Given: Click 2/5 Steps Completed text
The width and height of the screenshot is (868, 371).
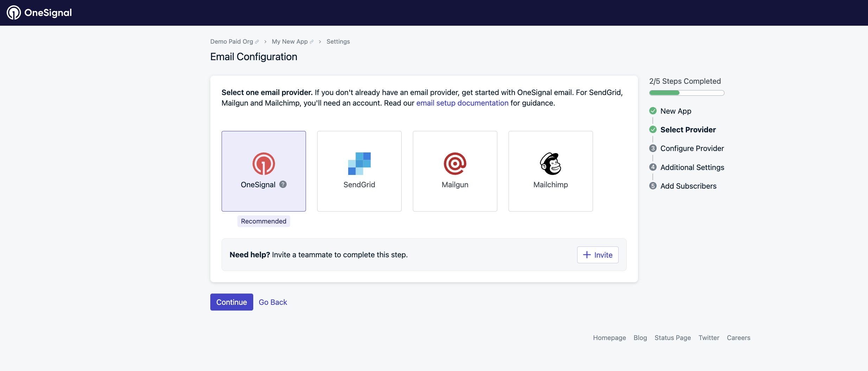Looking at the screenshot, I should click(x=685, y=81).
